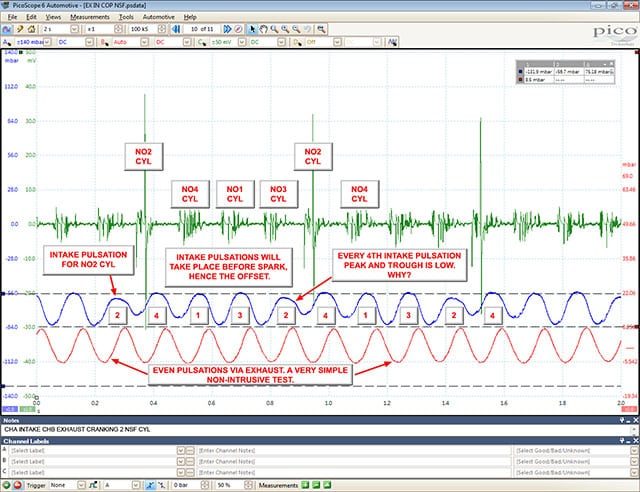The width and height of the screenshot is (640, 492).
Task: Click the Notes text field
Action: click(x=317, y=430)
